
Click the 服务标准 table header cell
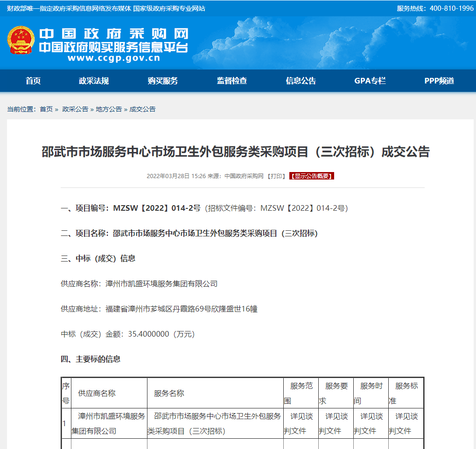point(406,393)
